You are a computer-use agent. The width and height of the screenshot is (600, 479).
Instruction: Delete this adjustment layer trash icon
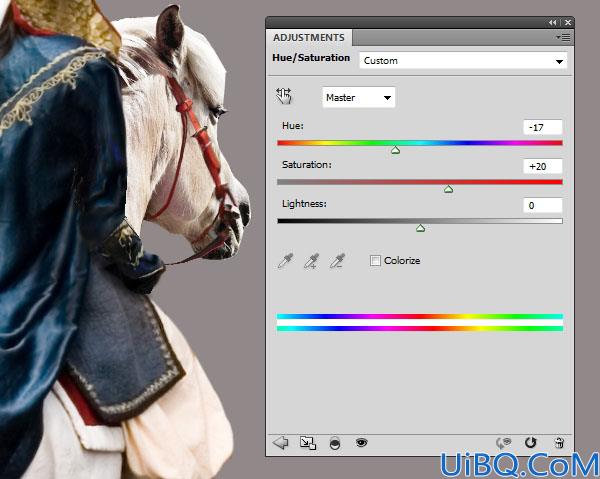click(x=559, y=443)
